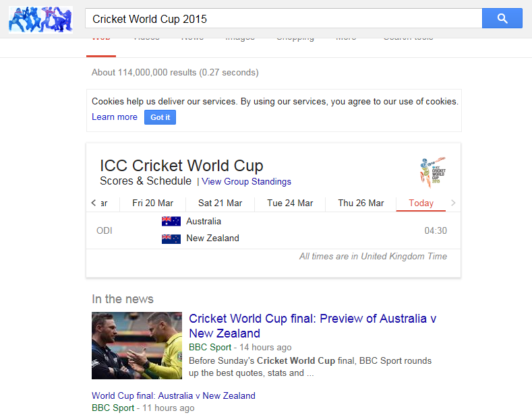
Task: Open World Cup final: Australia v New Zealand link
Action: [173, 395]
